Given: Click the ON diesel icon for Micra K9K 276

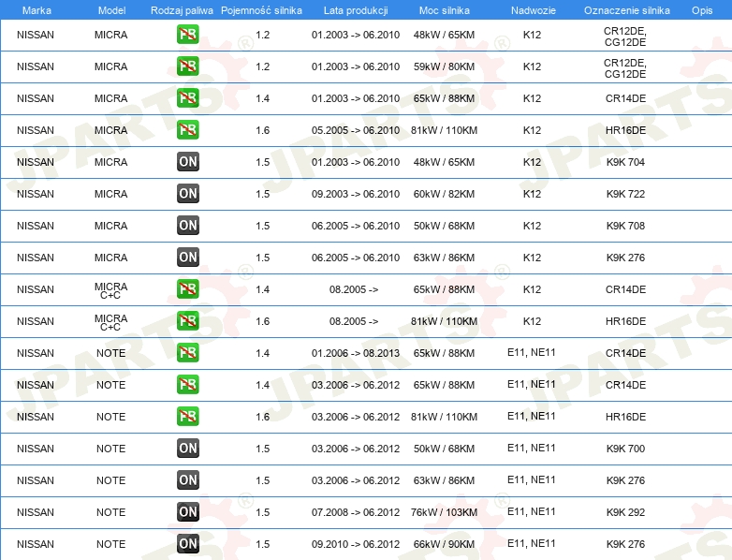Looking at the screenshot, I should coord(187,257).
